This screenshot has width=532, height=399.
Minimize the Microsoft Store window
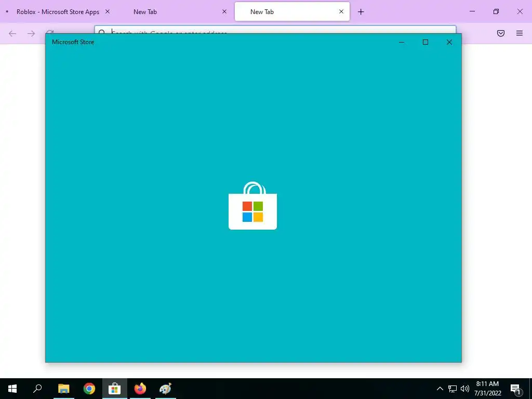tap(402, 42)
